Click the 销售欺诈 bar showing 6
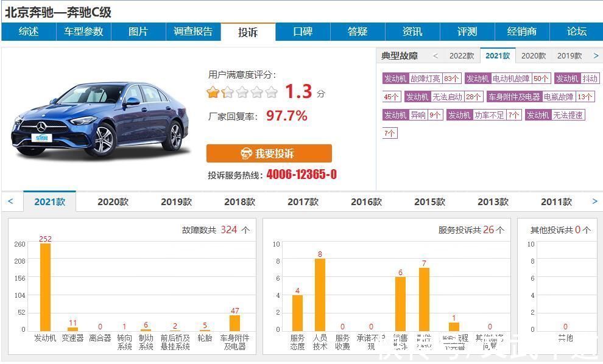 click(400, 304)
